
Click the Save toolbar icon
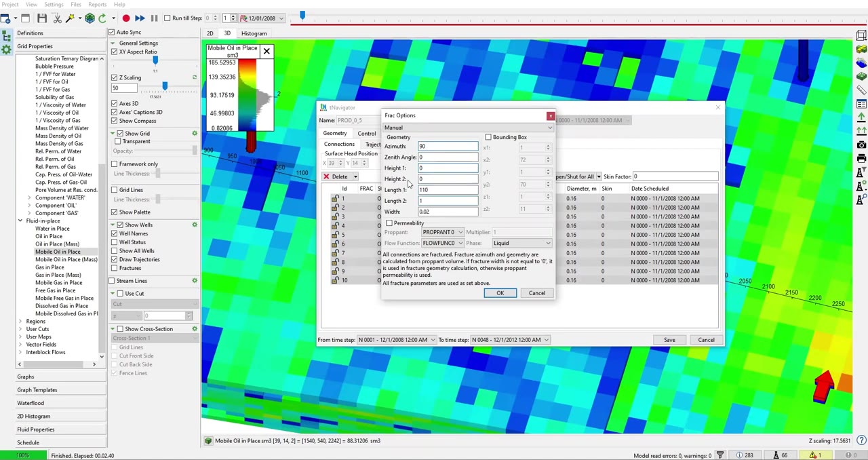[x=42, y=18]
